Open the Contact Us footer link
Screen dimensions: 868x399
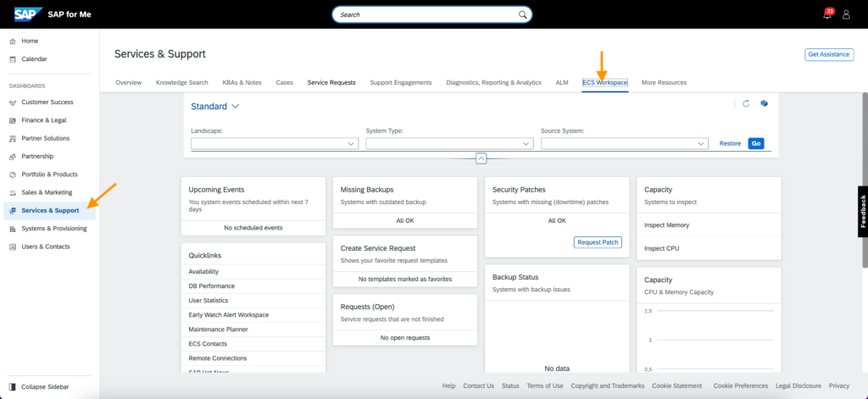tap(479, 385)
